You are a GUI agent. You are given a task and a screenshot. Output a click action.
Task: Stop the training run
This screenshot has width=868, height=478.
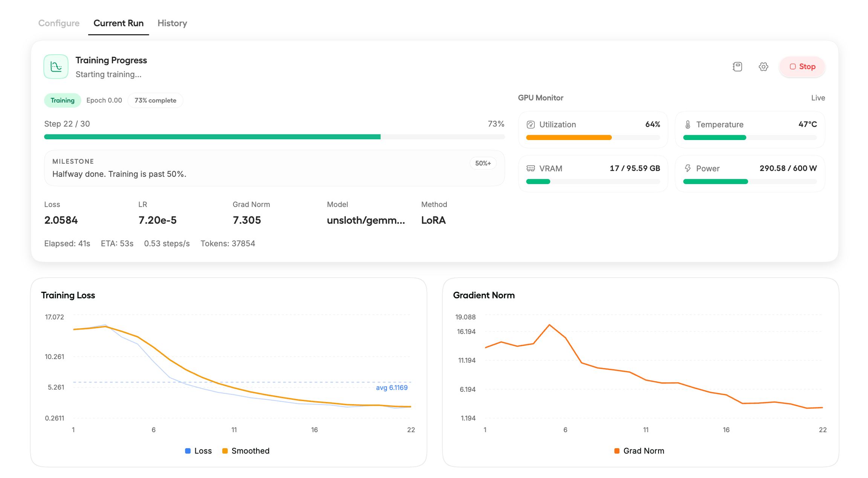[x=802, y=67]
